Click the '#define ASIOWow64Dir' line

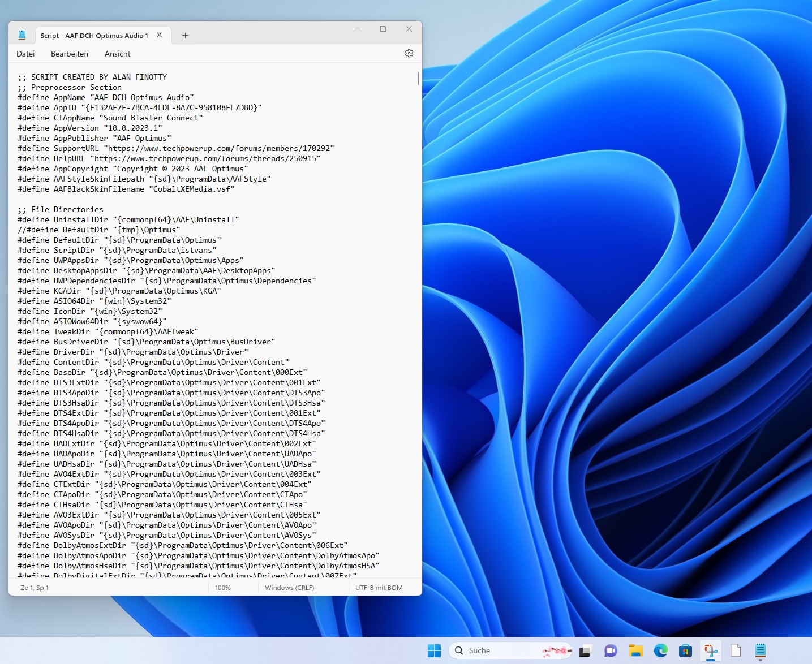point(92,321)
